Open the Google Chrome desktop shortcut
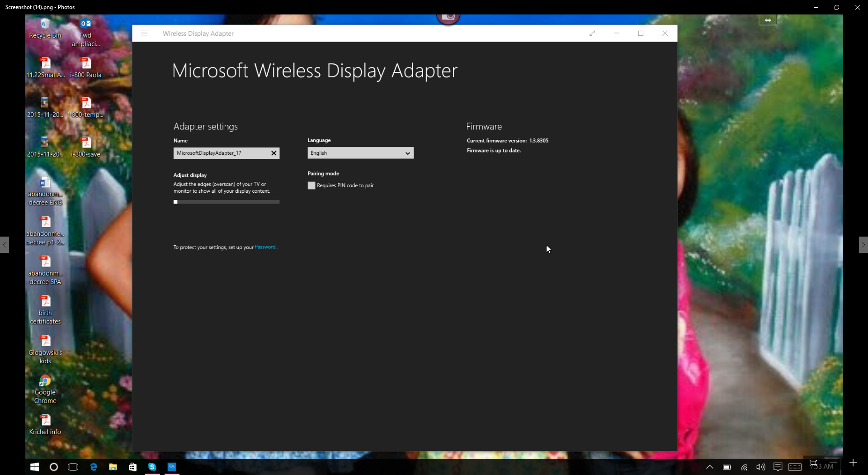Image resolution: width=868 pixels, height=475 pixels. click(45, 389)
